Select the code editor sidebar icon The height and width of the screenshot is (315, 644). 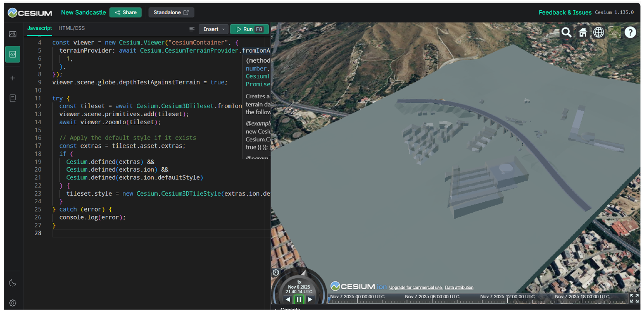click(12, 54)
